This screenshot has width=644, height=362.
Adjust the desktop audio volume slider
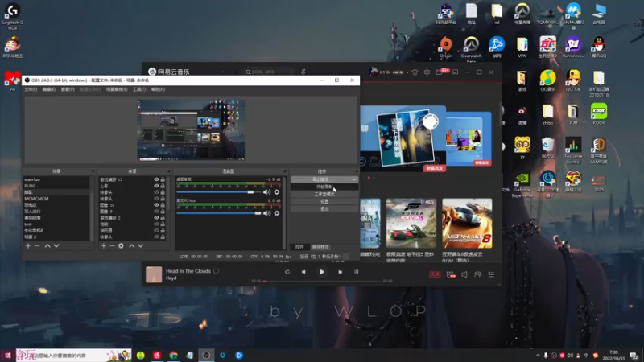pyautogui.click(x=219, y=192)
